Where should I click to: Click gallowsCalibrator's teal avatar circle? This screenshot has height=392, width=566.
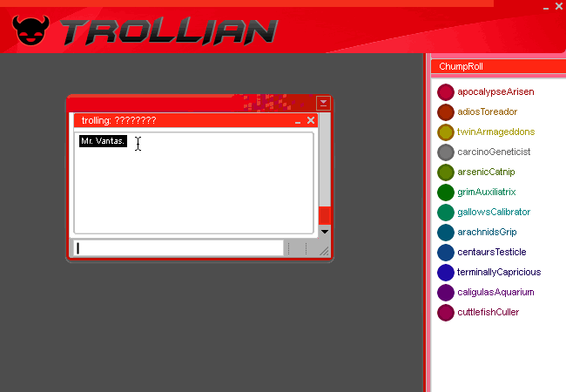(446, 212)
